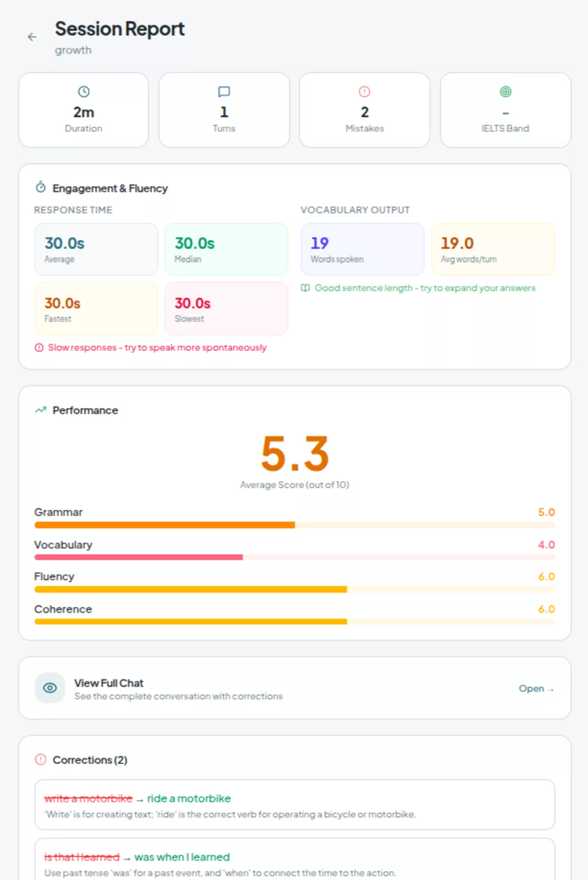Image resolution: width=588 pixels, height=880 pixels.
Task: Select the IELTS Band card
Action: [x=506, y=110]
